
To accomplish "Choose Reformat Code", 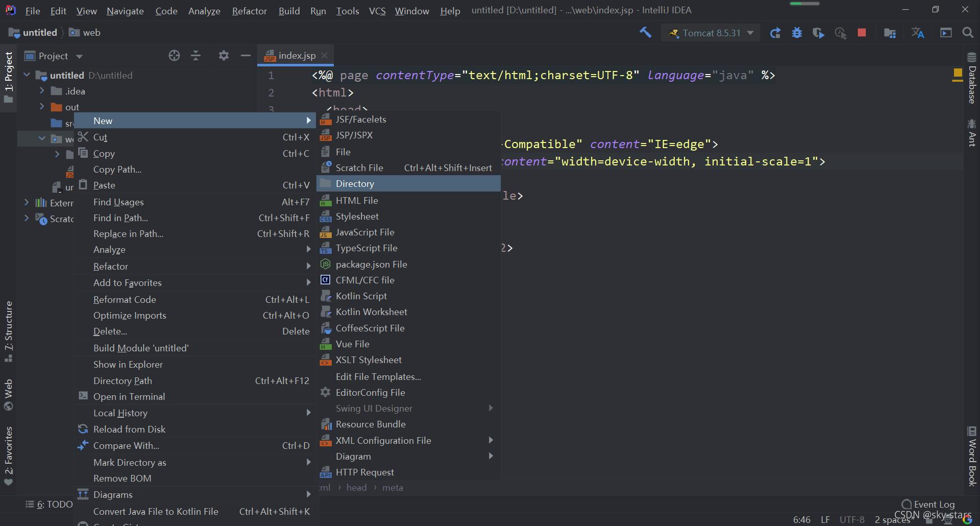I will [x=194, y=299].
